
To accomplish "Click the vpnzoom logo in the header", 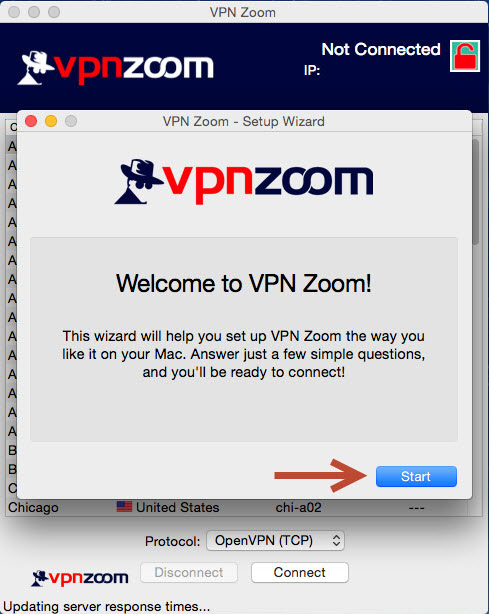I will (115, 67).
